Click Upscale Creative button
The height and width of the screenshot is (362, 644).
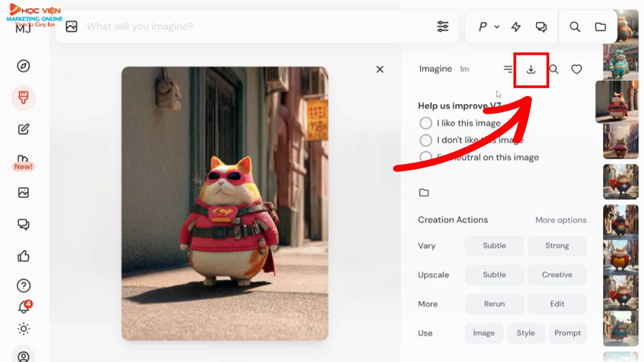(x=557, y=275)
